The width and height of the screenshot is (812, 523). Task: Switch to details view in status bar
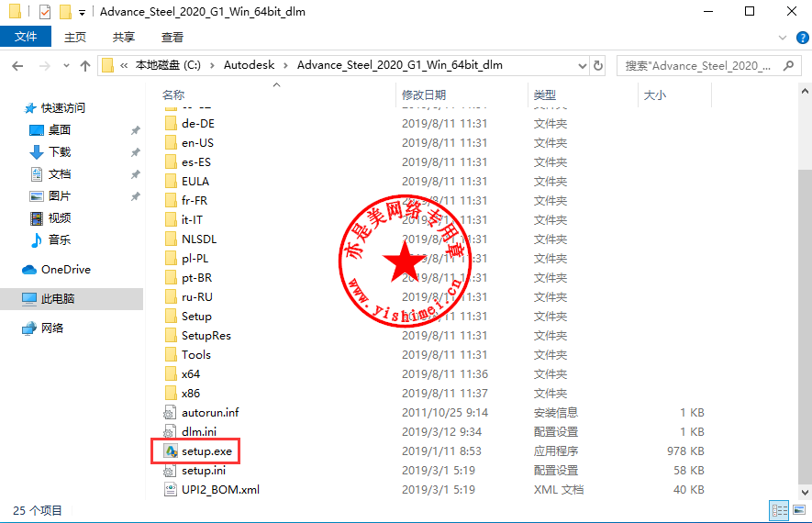pyautogui.click(x=779, y=510)
